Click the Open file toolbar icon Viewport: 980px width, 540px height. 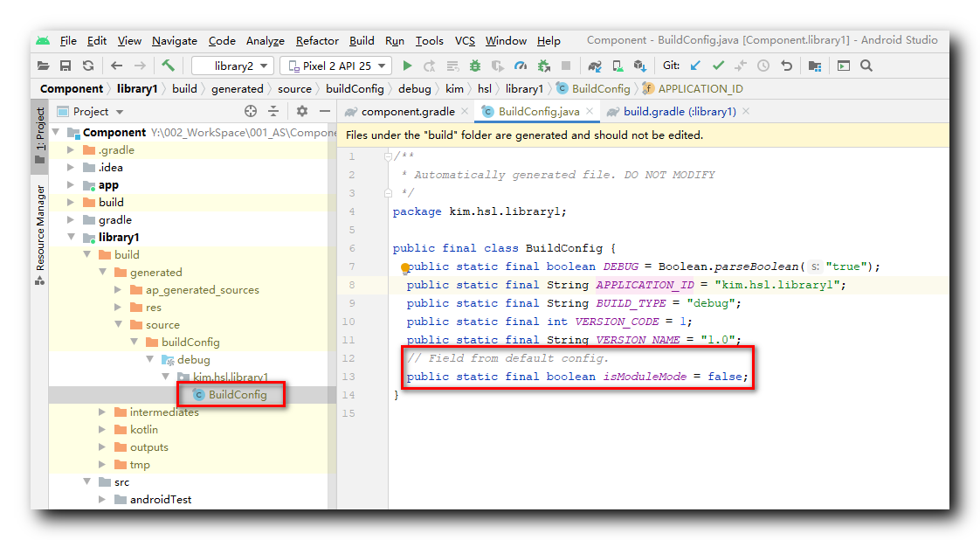click(x=43, y=66)
